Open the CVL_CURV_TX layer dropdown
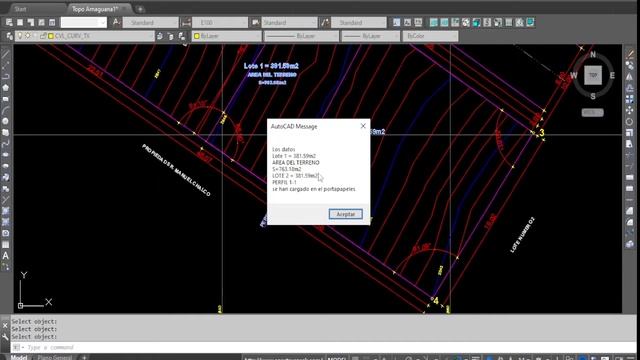Screen dimensions: 640x360 (x=85, y=36)
